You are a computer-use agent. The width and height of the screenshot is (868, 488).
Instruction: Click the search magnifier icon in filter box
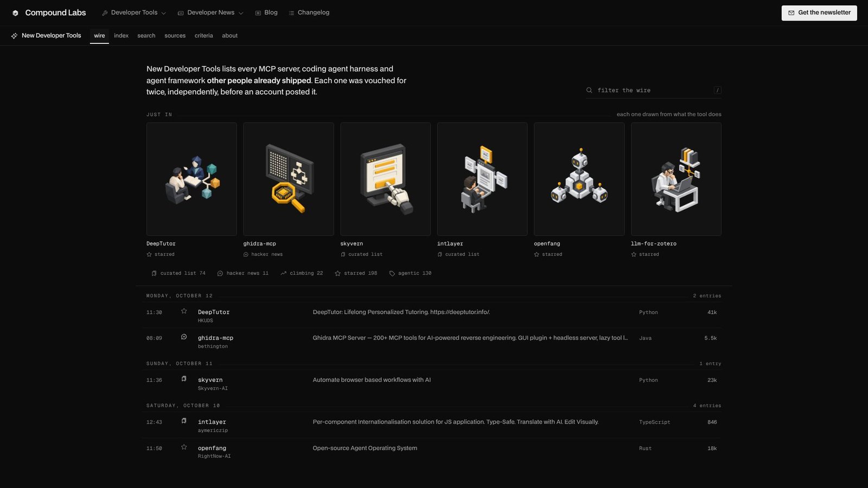pyautogui.click(x=589, y=91)
